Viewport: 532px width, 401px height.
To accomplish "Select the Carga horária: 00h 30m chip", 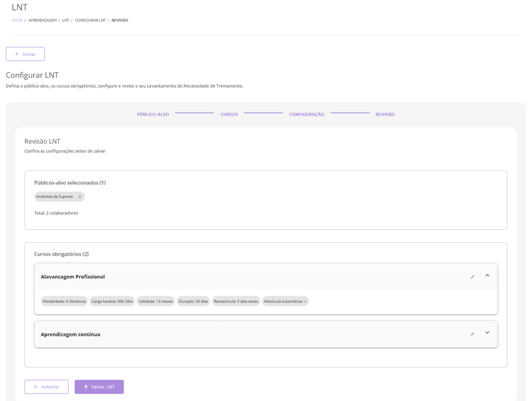I will [x=112, y=302].
